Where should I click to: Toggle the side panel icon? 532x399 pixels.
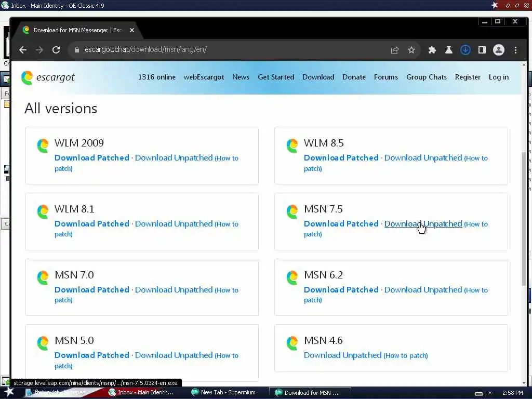(x=482, y=50)
